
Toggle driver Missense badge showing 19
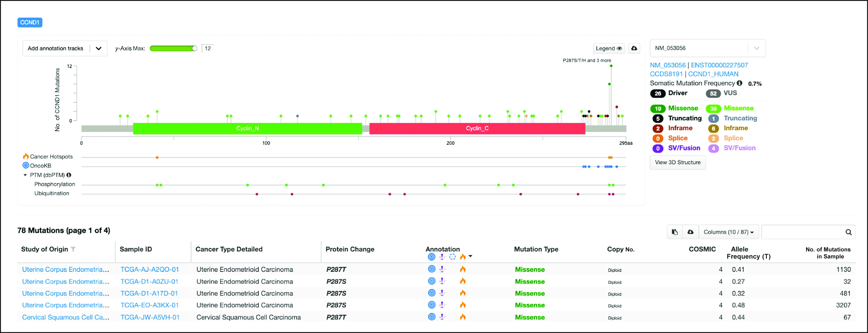tap(658, 109)
